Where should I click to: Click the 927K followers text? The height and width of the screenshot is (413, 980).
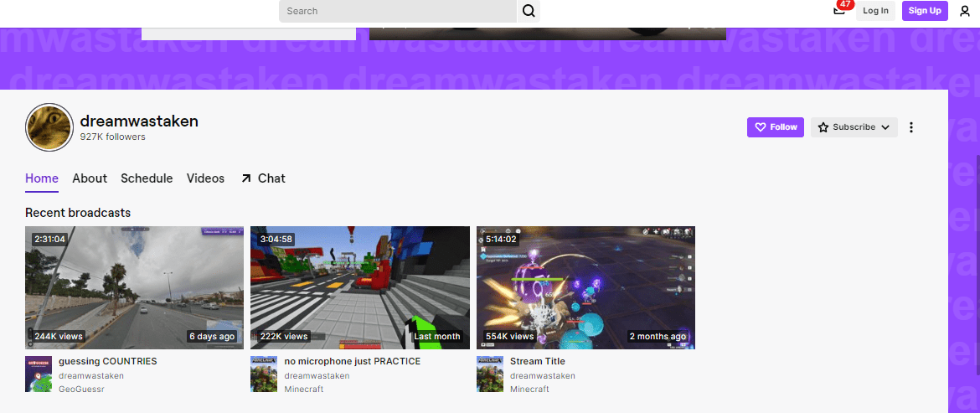click(x=112, y=137)
